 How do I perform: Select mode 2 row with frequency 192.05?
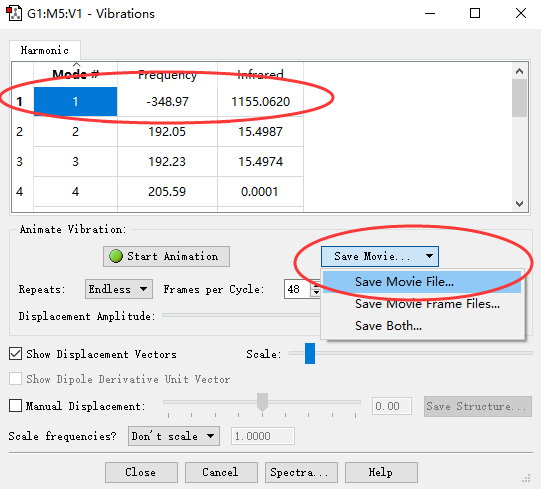pyautogui.click(x=157, y=131)
